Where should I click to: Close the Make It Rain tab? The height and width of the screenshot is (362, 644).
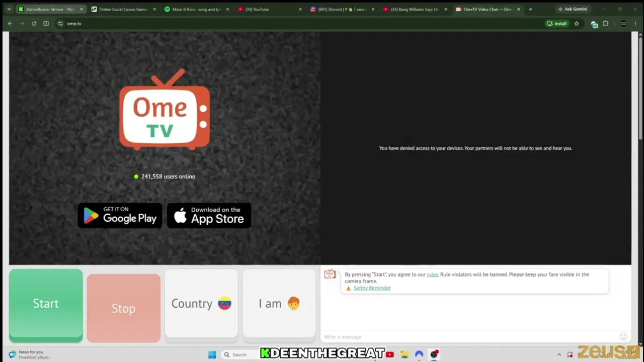(x=227, y=9)
